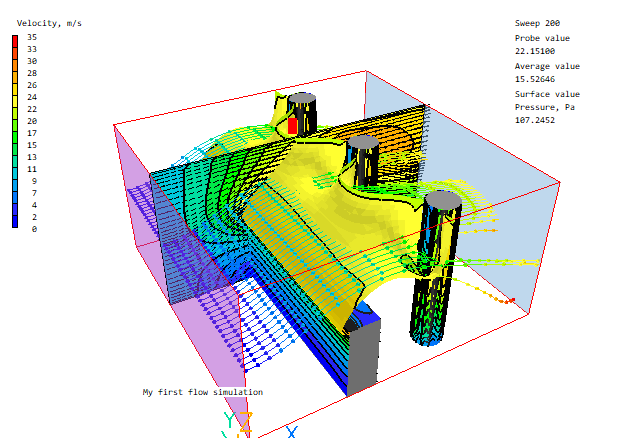This screenshot has height=438, width=640.
Task: Click the 'My first flow simulation' title
Action: (202, 392)
